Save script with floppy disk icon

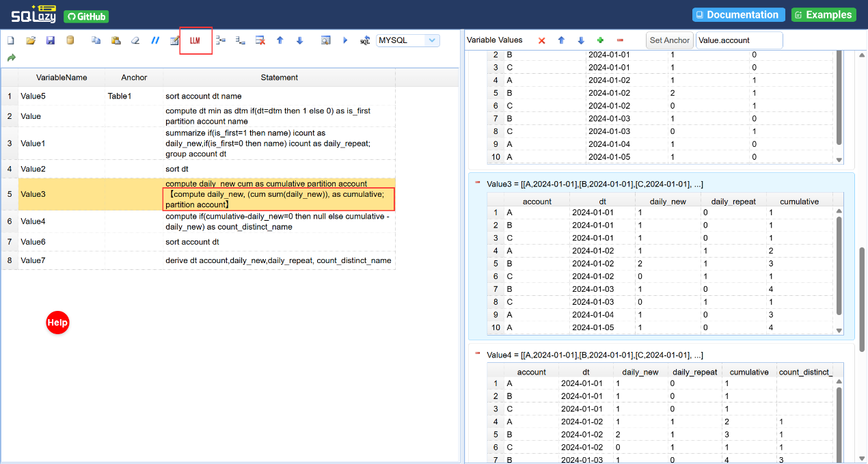tap(51, 40)
